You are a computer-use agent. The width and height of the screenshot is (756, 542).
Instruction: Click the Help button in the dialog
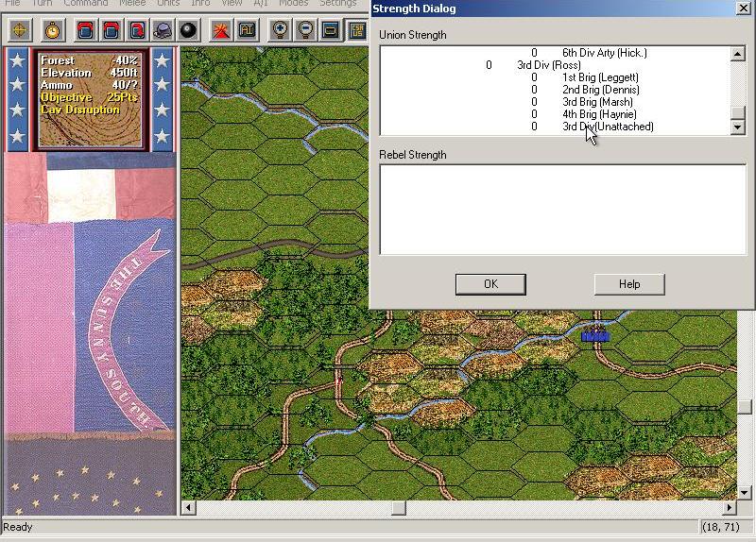point(629,284)
